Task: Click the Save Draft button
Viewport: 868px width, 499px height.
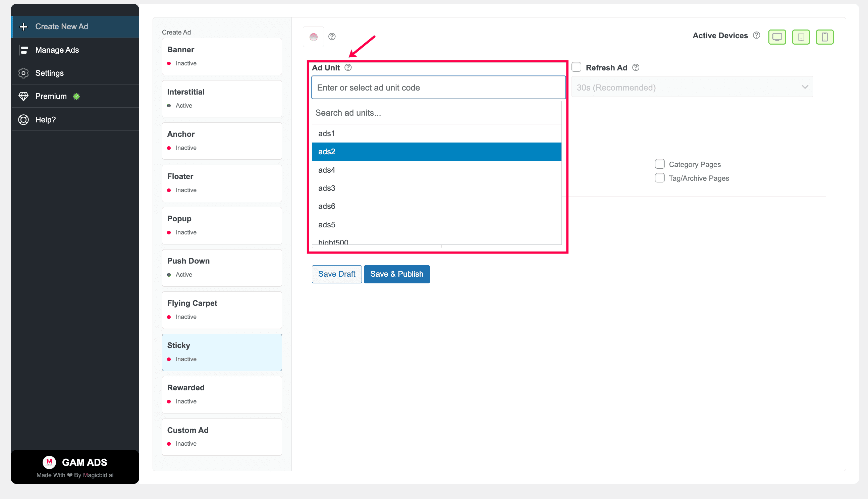Action: pyautogui.click(x=336, y=274)
